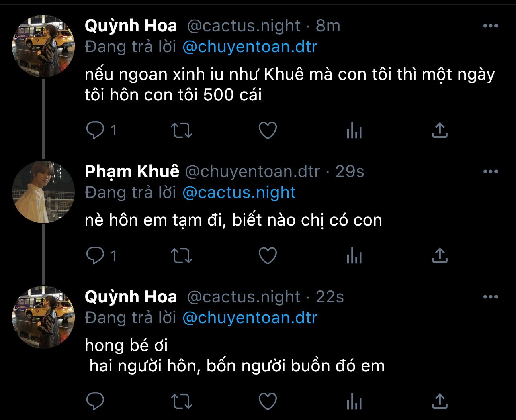
Task: Open more options on the last tweet
Action: point(490,297)
